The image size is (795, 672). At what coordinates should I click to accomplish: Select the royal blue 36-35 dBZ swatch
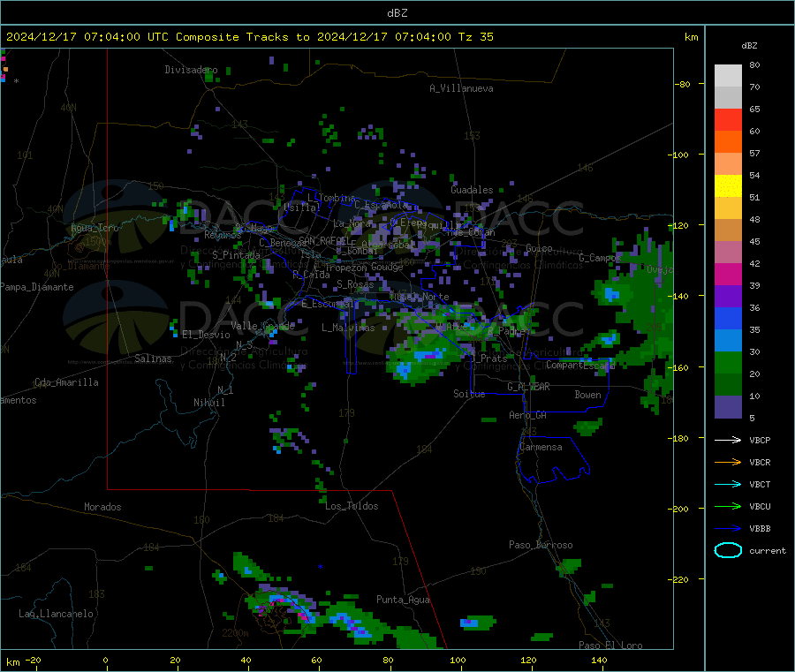pyautogui.click(x=728, y=318)
